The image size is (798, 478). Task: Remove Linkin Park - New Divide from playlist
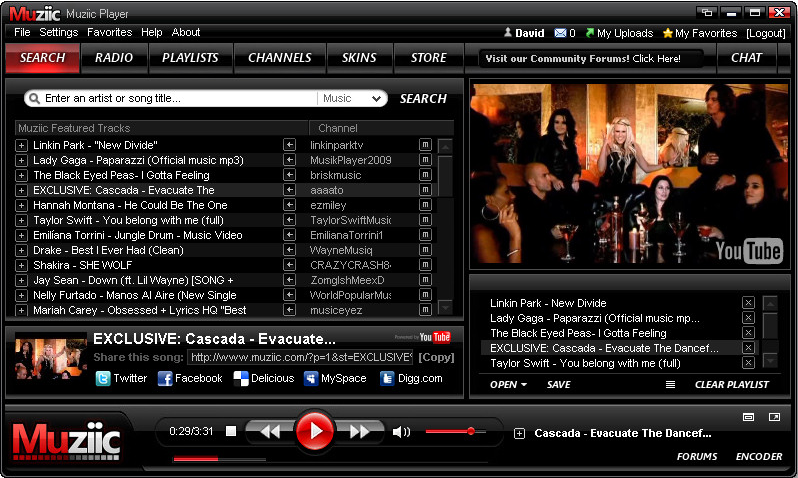tap(748, 303)
